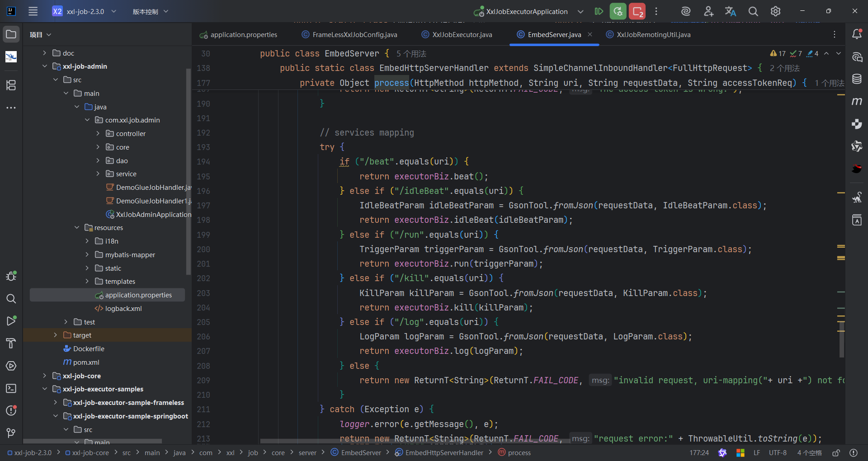Expand the controller package
Screen dimensions: 868x461
98,134
